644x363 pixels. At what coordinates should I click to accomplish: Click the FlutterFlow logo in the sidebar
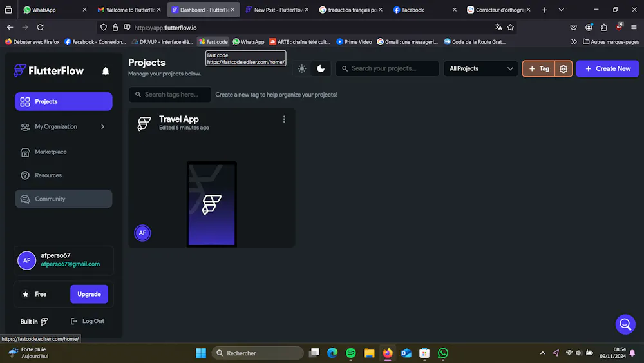point(48,71)
